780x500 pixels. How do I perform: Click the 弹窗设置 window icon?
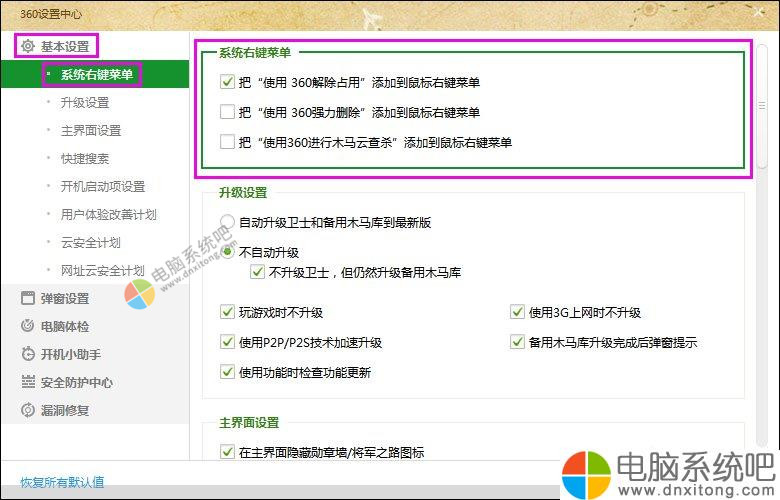pyautogui.click(x=27, y=298)
